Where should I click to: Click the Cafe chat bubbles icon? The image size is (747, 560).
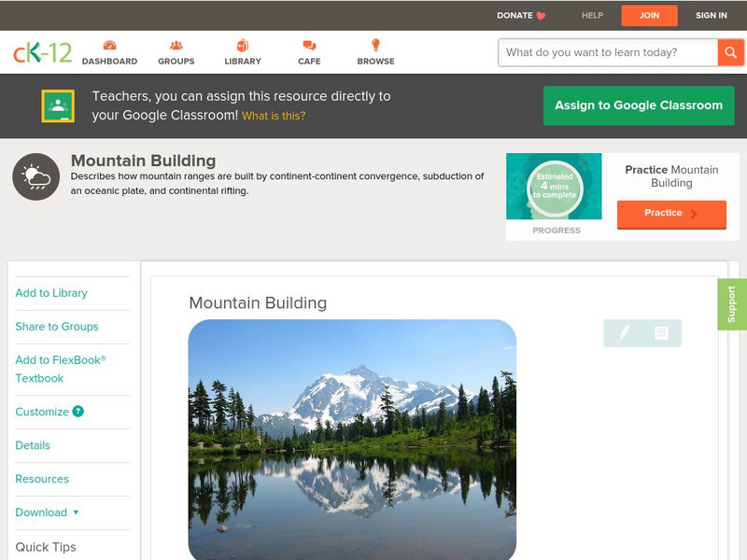tap(309, 46)
